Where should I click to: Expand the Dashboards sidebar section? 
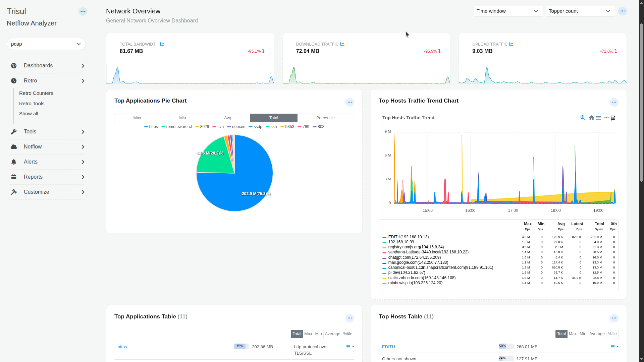47,66
